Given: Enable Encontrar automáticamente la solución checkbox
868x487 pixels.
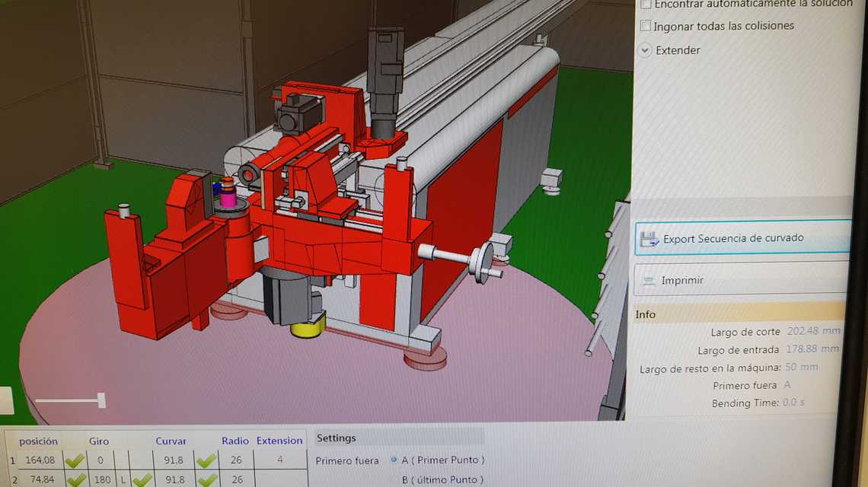Looking at the screenshot, I should point(646,4).
